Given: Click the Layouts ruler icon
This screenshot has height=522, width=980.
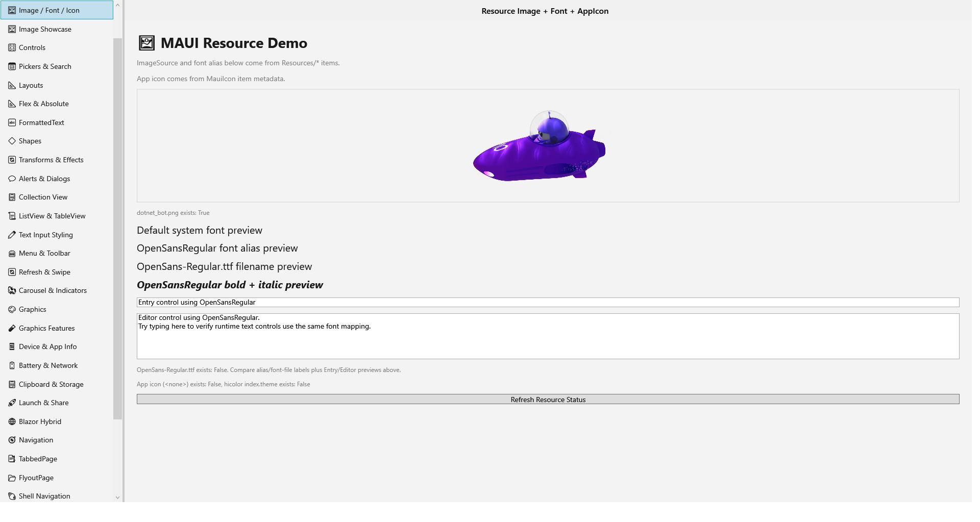Looking at the screenshot, I should (x=12, y=85).
